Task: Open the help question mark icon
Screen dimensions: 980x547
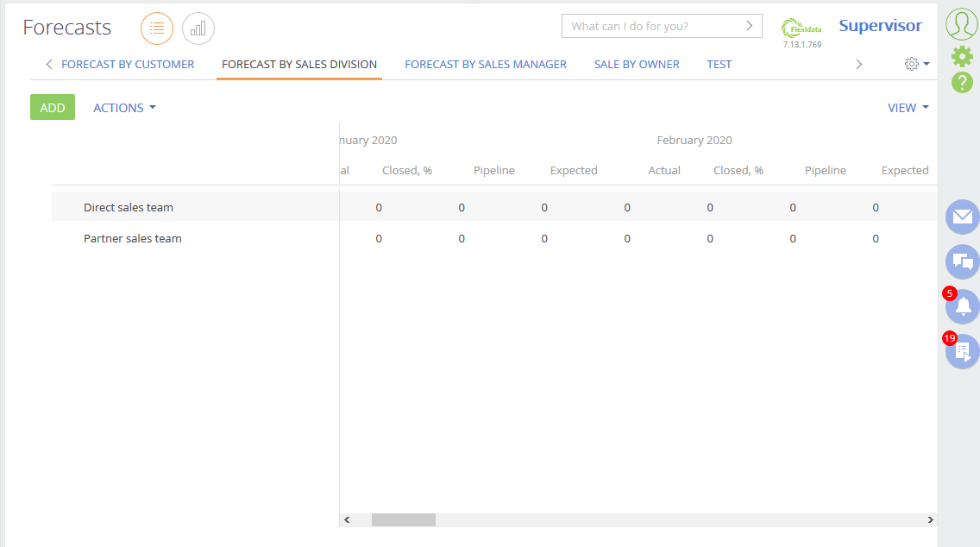Action: point(962,82)
